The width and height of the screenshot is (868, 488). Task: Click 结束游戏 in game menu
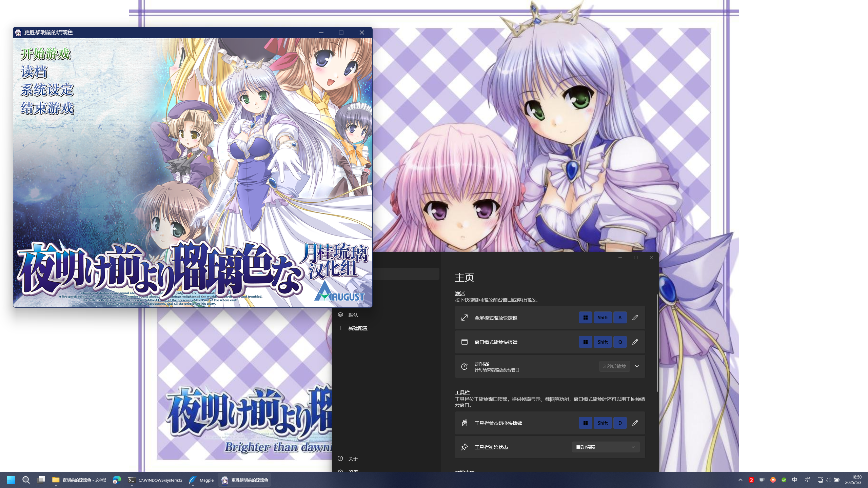pyautogui.click(x=47, y=108)
